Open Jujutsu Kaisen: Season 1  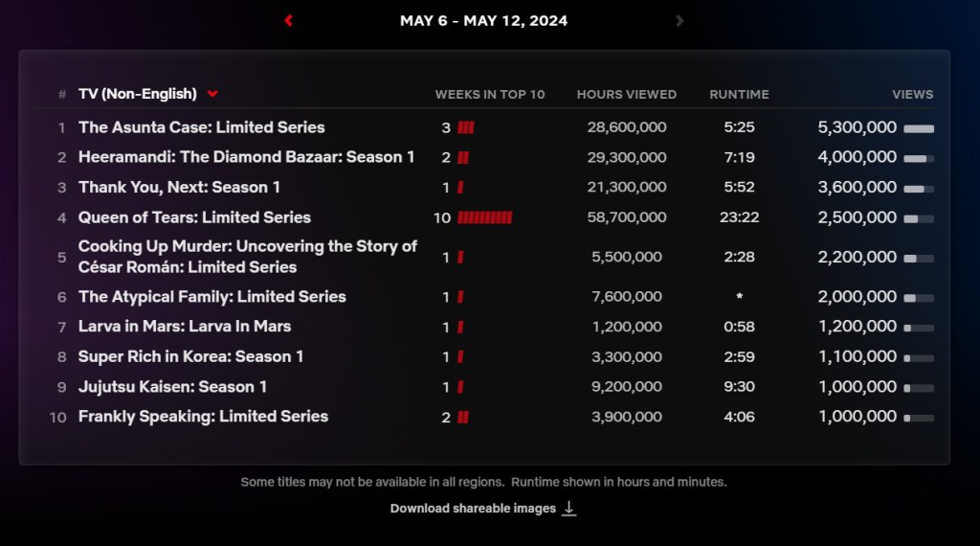click(x=172, y=387)
